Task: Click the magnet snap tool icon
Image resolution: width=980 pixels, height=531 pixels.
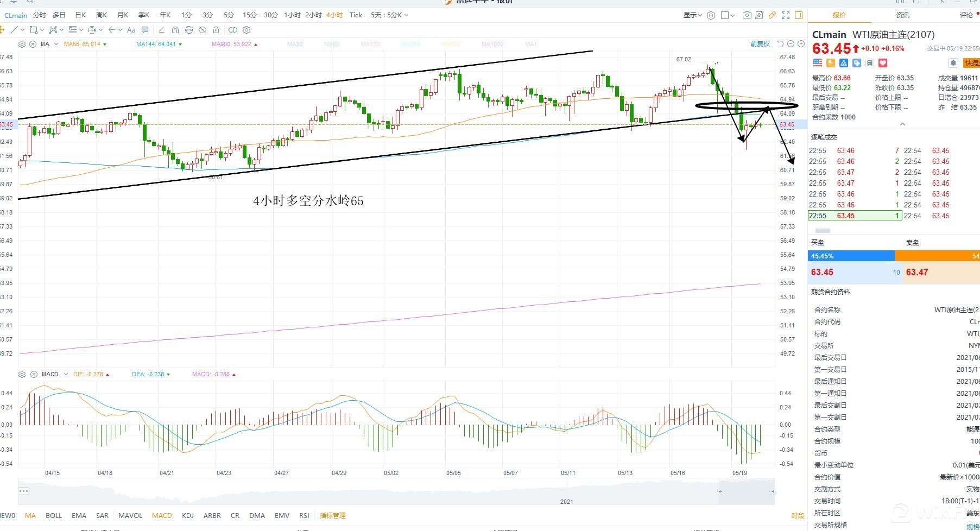Action: pos(175,30)
